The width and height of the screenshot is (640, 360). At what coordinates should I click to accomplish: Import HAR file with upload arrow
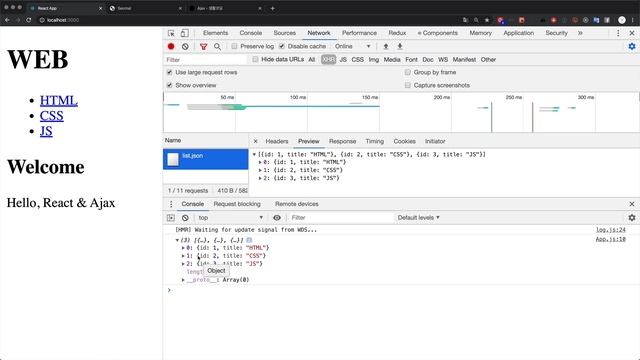point(386,47)
